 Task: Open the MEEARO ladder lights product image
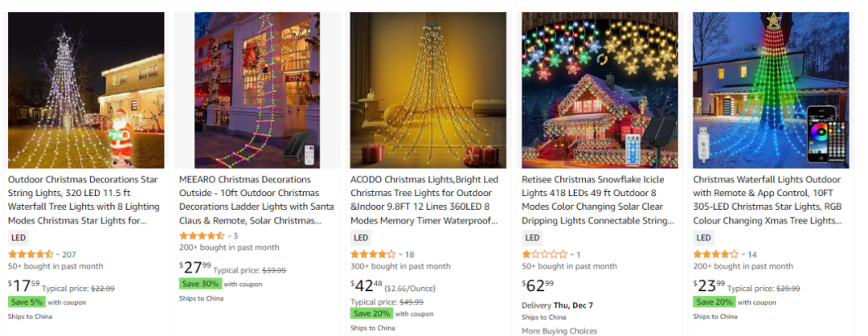[257, 90]
